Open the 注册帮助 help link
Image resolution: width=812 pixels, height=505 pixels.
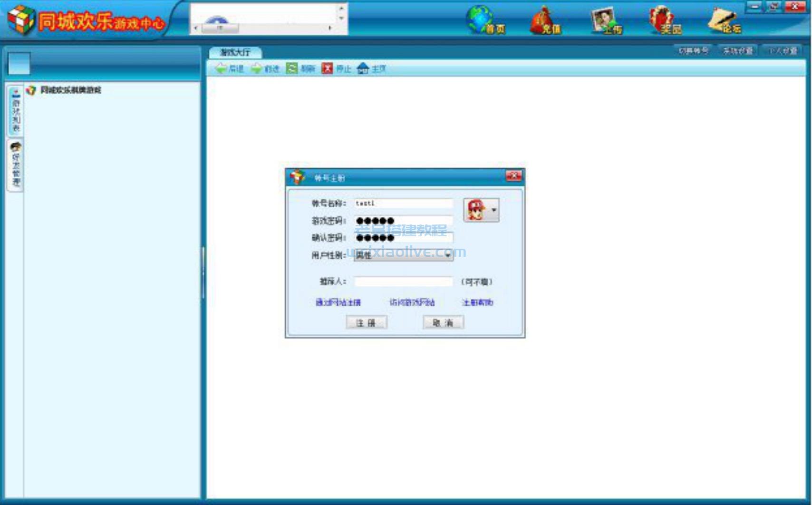tap(477, 302)
